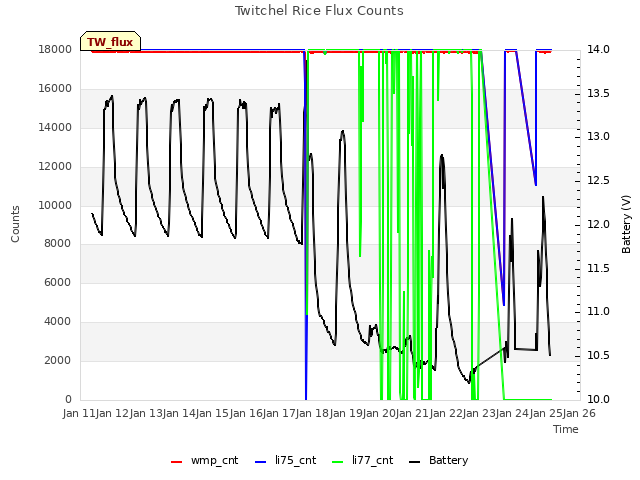Image resolution: width=640 pixels, height=480 pixels.
Task: Toggle li77_cnt legend entry
Action: pyautogui.click(x=363, y=460)
